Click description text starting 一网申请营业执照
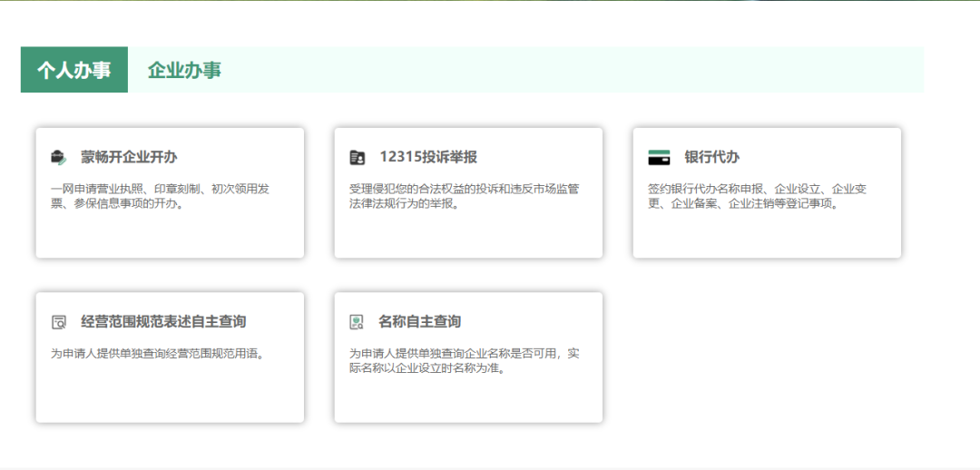Screen dimensions: 980x470 160,196
